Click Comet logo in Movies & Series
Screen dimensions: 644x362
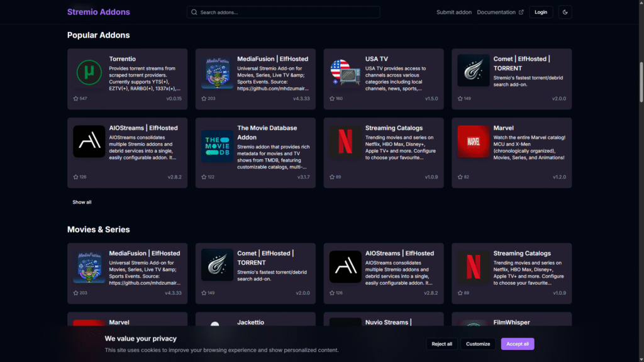tap(217, 265)
